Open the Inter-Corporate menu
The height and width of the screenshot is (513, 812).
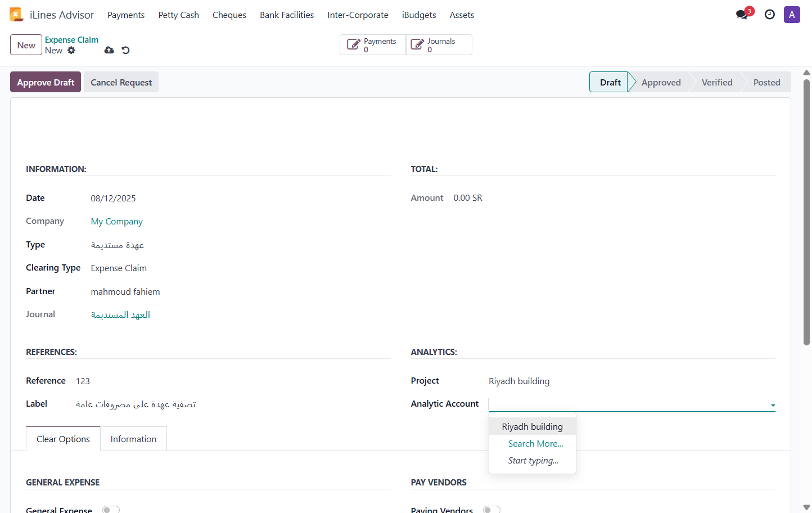[358, 15]
